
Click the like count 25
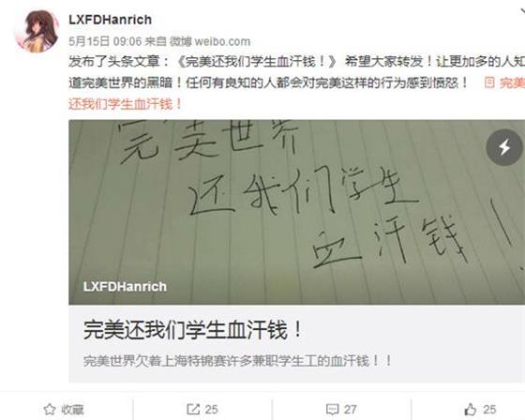(489, 410)
